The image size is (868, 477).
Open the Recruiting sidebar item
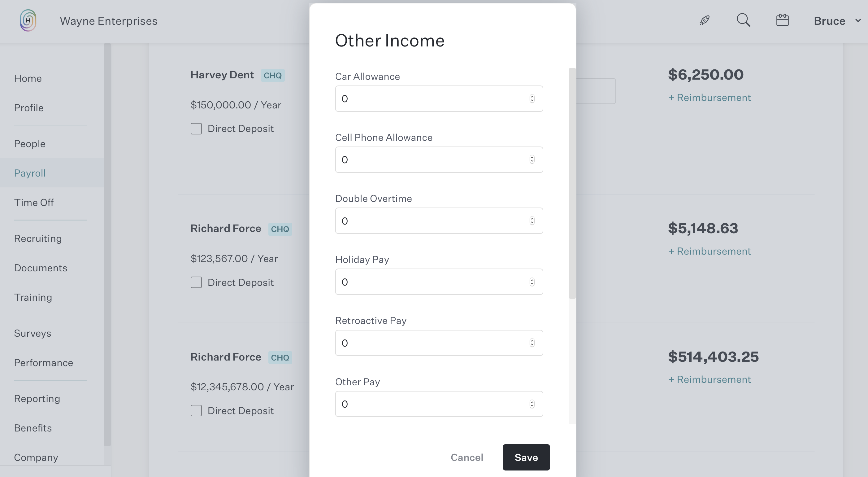[x=38, y=238]
